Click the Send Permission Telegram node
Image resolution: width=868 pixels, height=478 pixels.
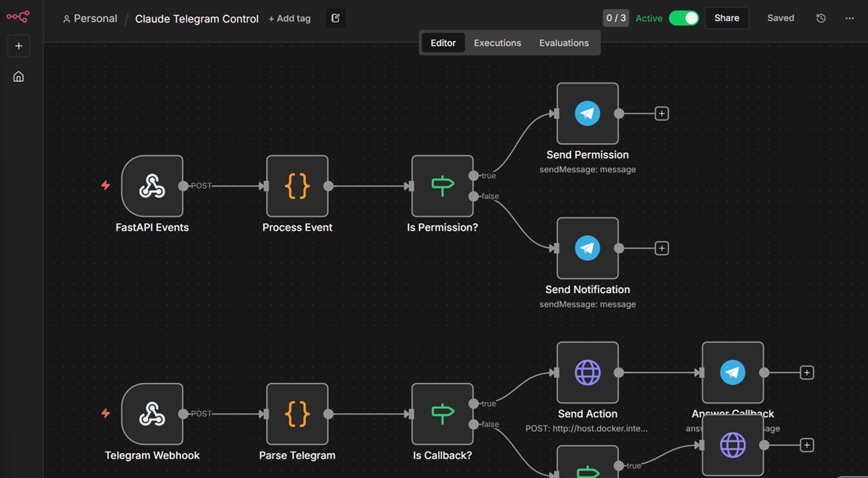tap(587, 113)
